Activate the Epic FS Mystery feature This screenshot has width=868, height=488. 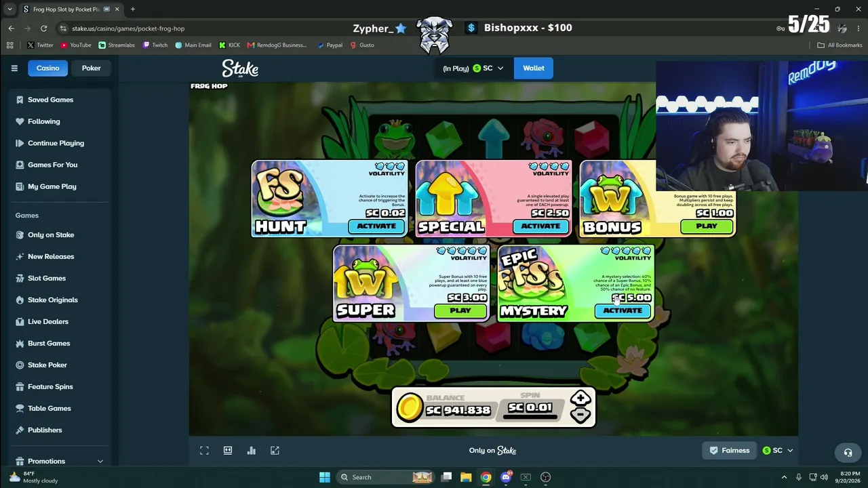[623, 310]
